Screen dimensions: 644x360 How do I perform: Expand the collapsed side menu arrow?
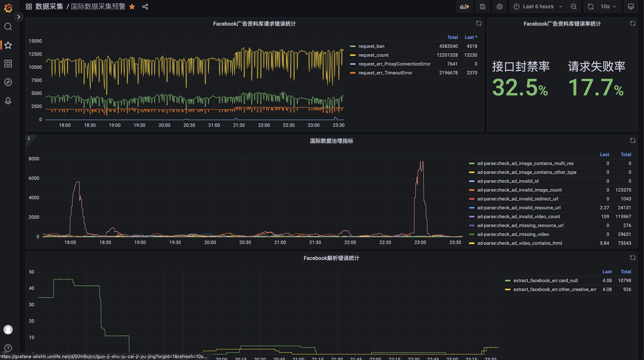[18, 17]
